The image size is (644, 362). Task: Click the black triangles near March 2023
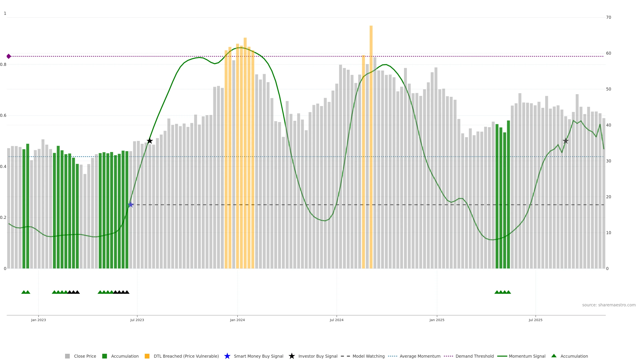tap(73, 292)
